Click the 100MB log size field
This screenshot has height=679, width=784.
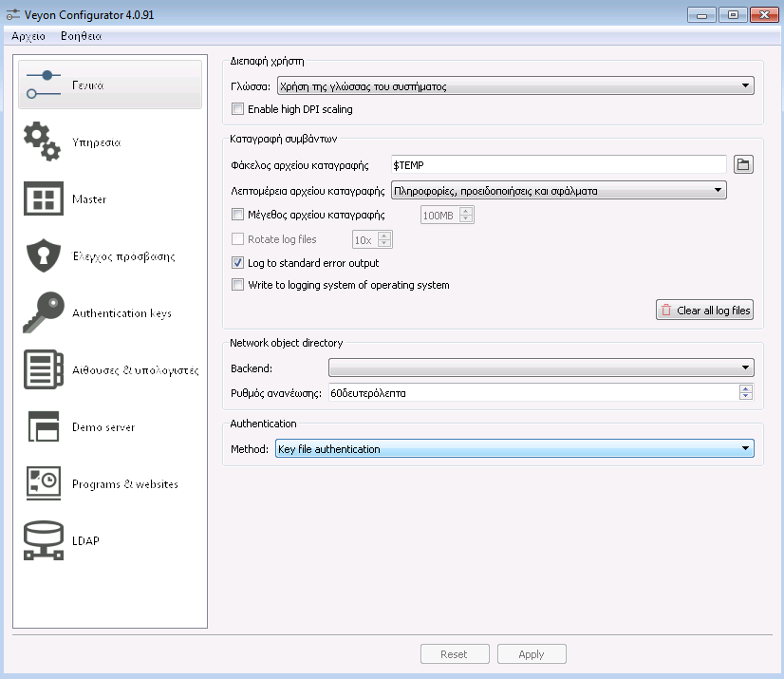[439, 216]
